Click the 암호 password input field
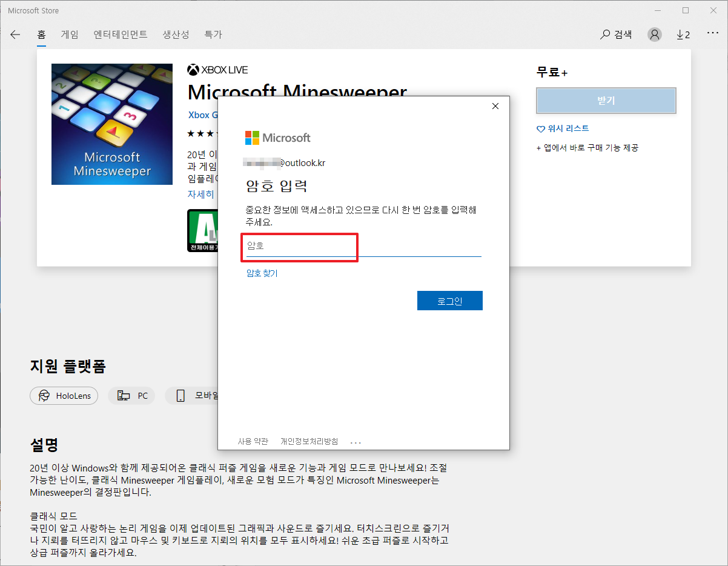 click(363, 246)
